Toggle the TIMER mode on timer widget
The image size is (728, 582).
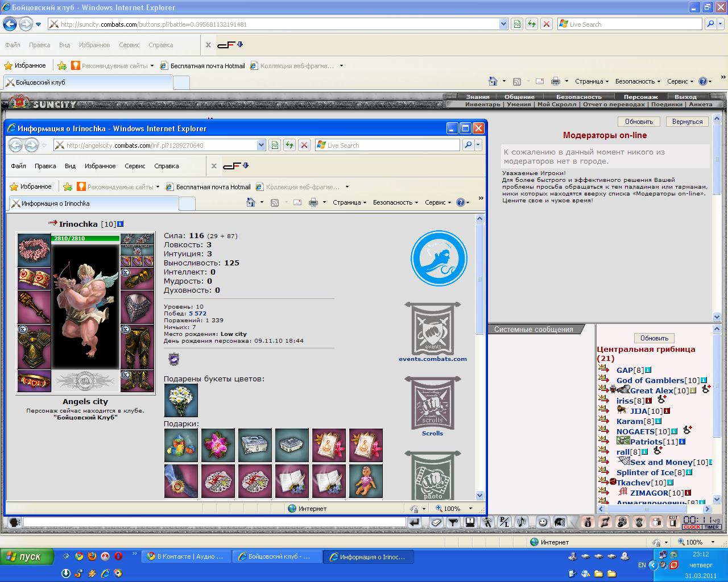pos(712,527)
